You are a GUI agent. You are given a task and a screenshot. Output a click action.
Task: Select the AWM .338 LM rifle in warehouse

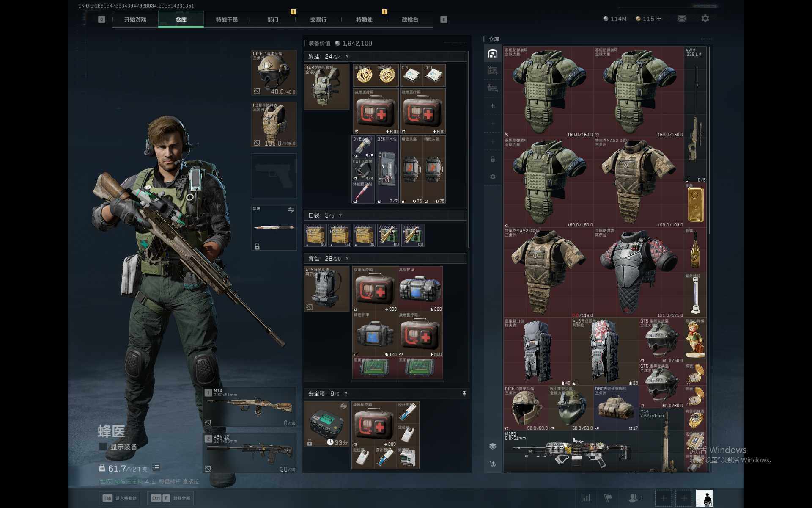pyautogui.click(x=695, y=115)
